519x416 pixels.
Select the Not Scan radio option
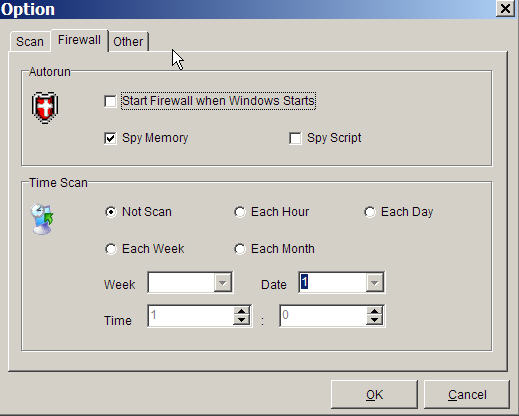coord(111,212)
